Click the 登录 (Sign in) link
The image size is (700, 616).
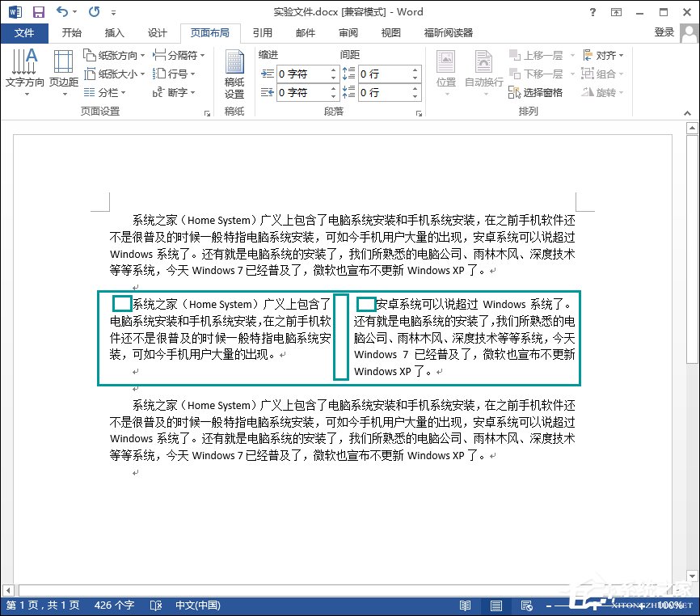(x=664, y=33)
